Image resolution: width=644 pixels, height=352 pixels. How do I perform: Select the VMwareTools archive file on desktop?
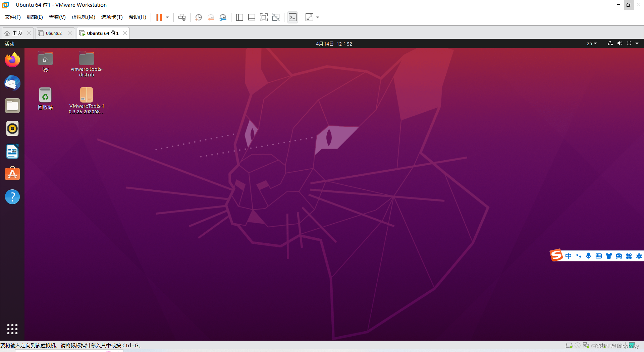point(87,101)
